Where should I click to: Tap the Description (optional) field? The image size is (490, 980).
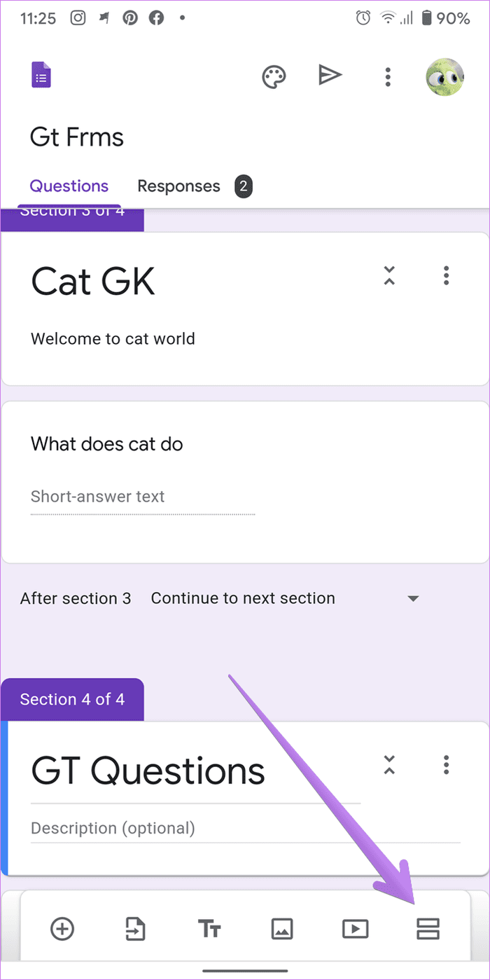click(246, 828)
